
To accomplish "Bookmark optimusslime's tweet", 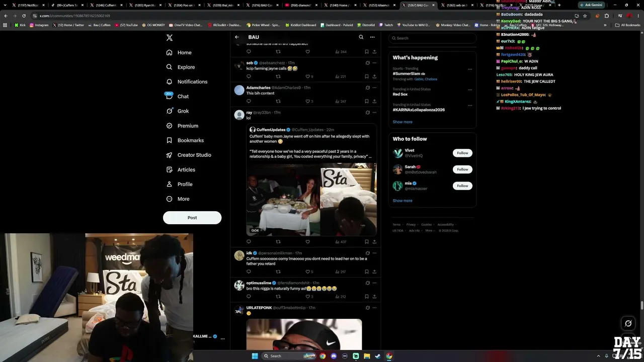I will coord(367,296).
